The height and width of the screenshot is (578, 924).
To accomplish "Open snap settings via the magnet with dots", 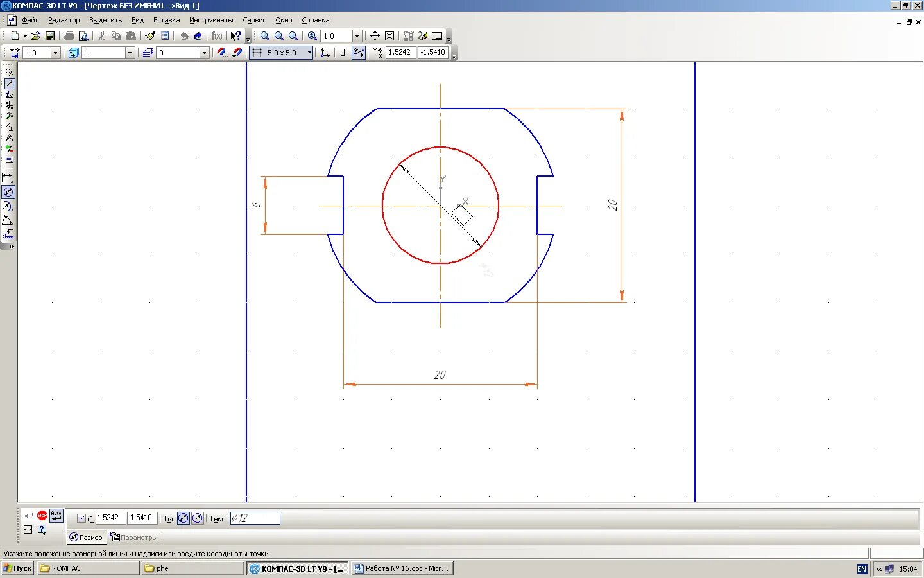I will 222,53.
